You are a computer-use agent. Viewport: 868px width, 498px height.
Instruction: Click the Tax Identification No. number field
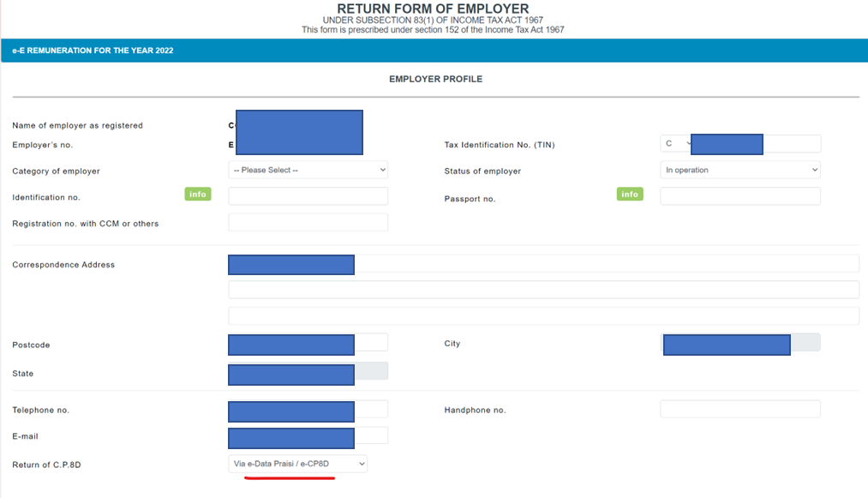(756, 143)
